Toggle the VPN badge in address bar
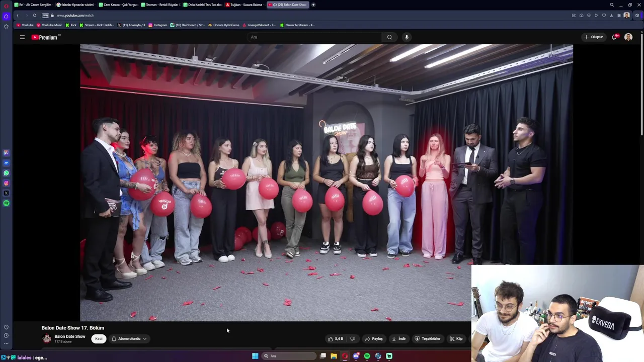This screenshot has height=362, width=644. coord(45,16)
